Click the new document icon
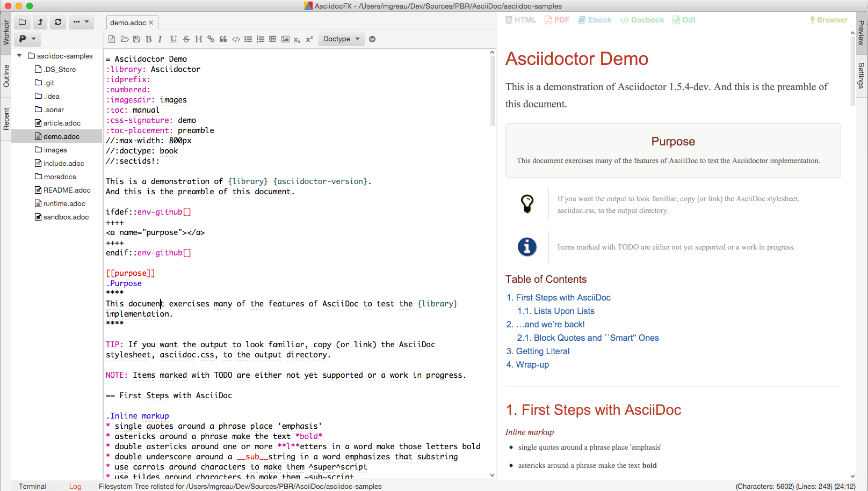 pyautogui.click(x=112, y=39)
